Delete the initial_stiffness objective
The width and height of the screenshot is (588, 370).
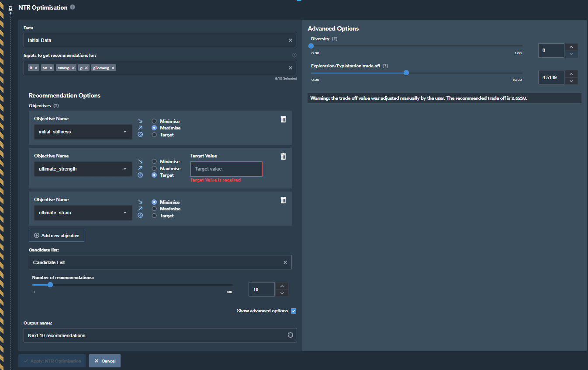tap(283, 119)
